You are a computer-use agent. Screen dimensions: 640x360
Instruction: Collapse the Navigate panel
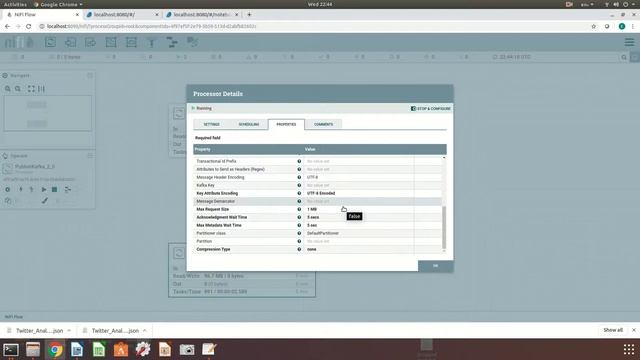[x=90, y=76]
